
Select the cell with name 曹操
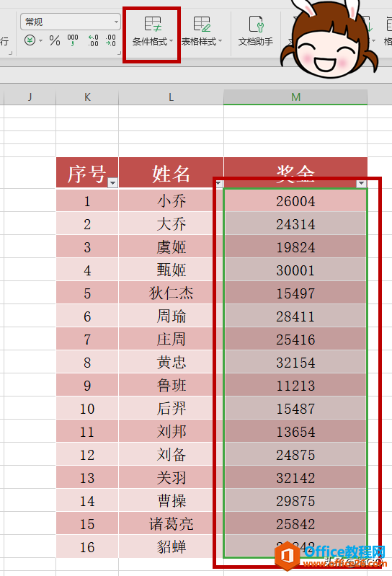(x=171, y=501)
